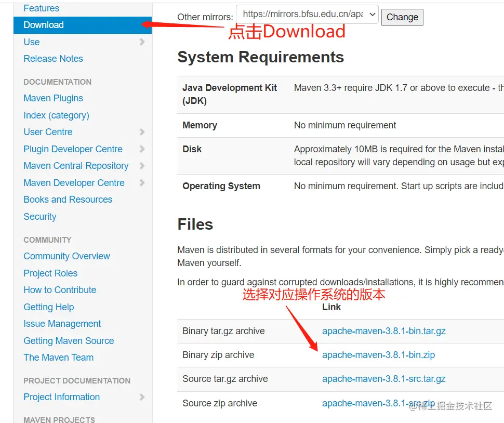504x423 pixels.
Task: Download apache-maven-3.8.1-bin.tar.gz
Action: pyautogui.click(x=384, y=331)
